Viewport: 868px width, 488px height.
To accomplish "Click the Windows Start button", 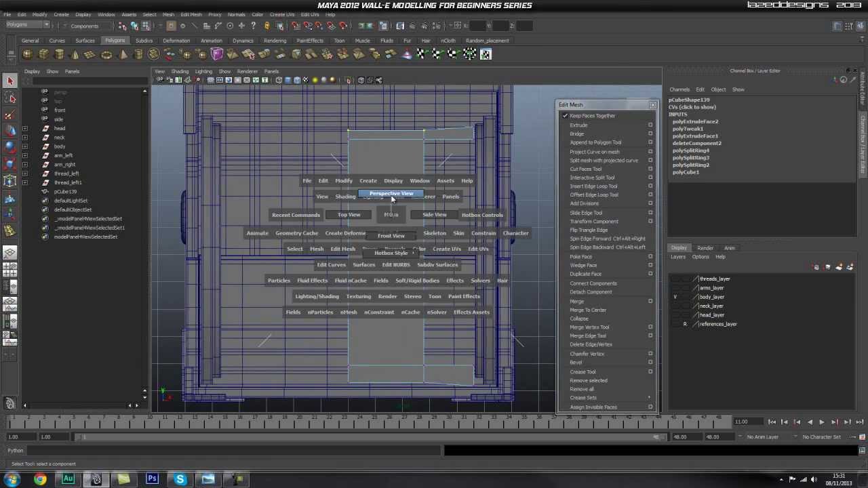I will pos(12,480).
